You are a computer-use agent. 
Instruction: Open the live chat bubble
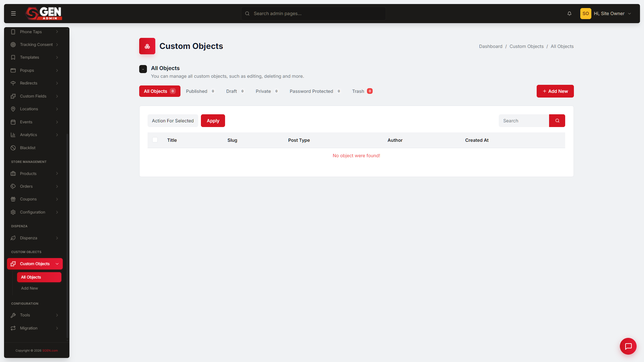pyautogui.click(x=628, y=346)
